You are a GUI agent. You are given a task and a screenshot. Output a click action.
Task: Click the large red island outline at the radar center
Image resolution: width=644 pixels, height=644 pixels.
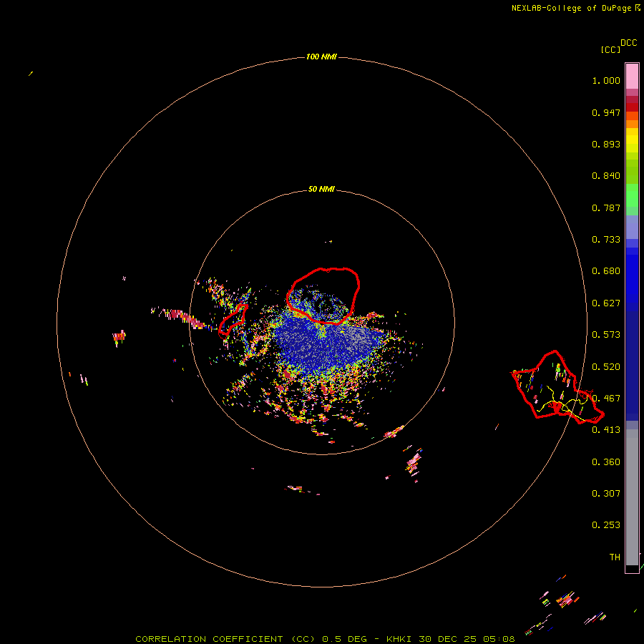(x=323, y=296)
